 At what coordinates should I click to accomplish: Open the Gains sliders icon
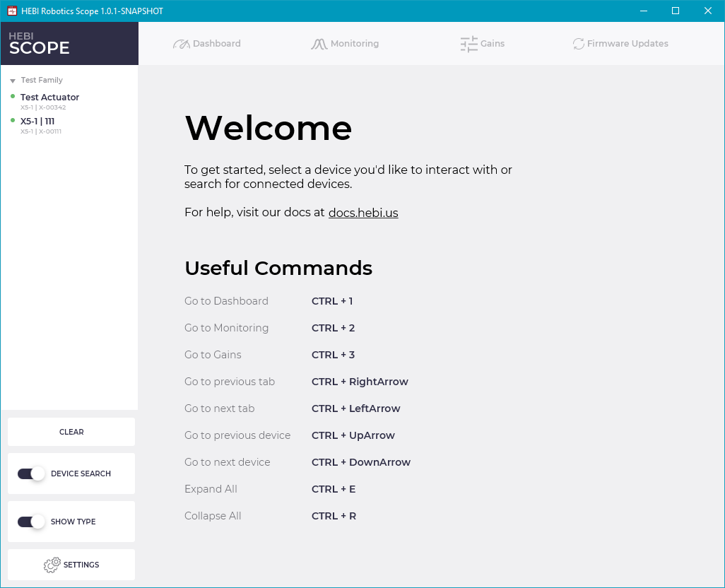point(468,43)
